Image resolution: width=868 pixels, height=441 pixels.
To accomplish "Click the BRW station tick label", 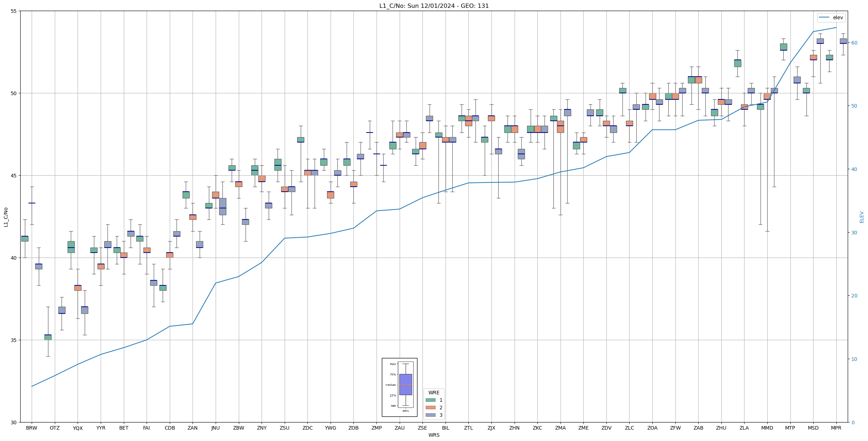I will click(x=32, y=428).
